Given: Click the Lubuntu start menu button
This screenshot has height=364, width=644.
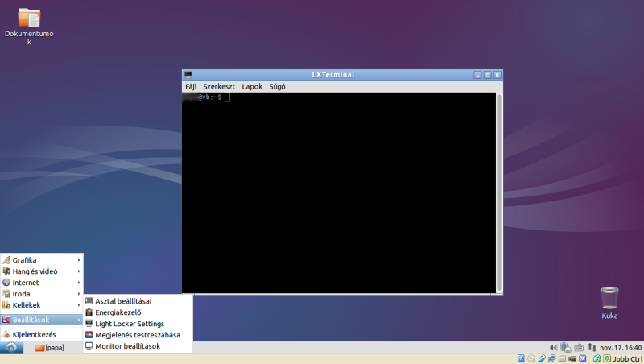Looking at the screenshot, I should click(x=11, y=348).
